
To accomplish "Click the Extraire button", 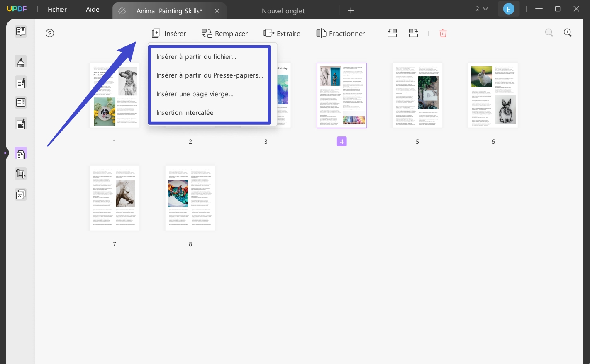I will (x=282, y=34).
